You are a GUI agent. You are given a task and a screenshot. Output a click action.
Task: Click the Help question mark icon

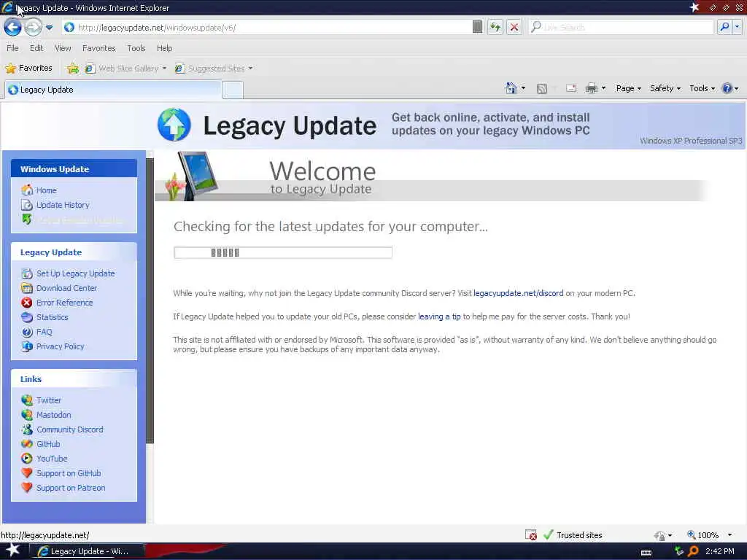[x=727, y=88]
